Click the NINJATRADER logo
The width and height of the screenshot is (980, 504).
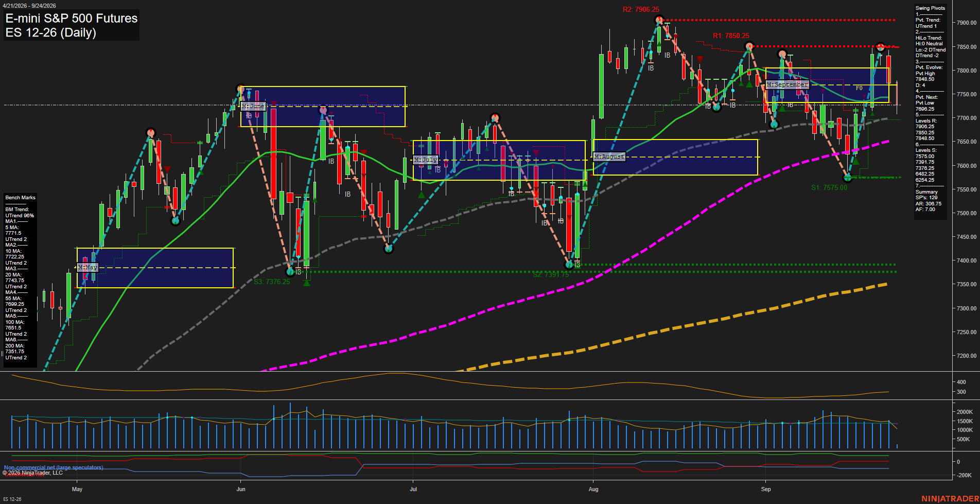click(x=950, y=499)
